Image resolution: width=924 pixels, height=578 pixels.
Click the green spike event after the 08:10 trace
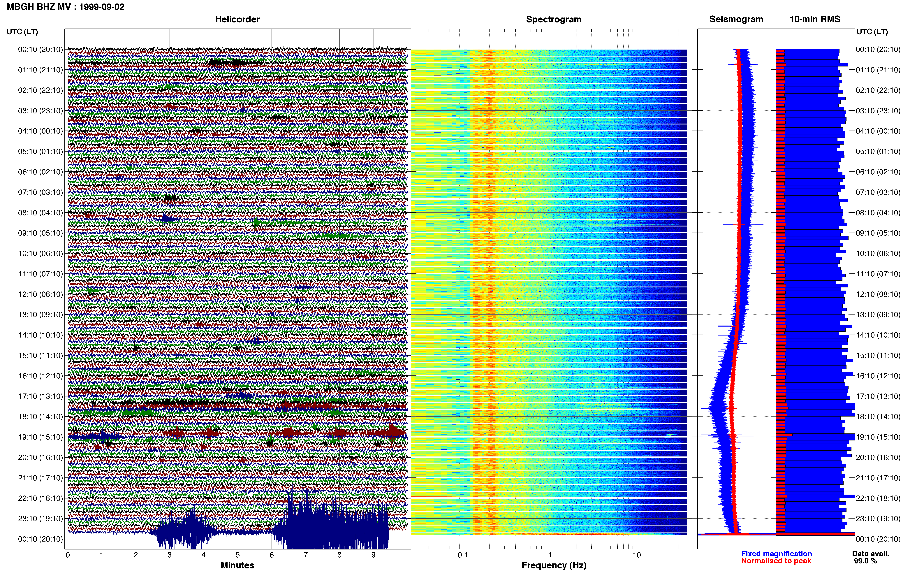[x=256, y=223]
